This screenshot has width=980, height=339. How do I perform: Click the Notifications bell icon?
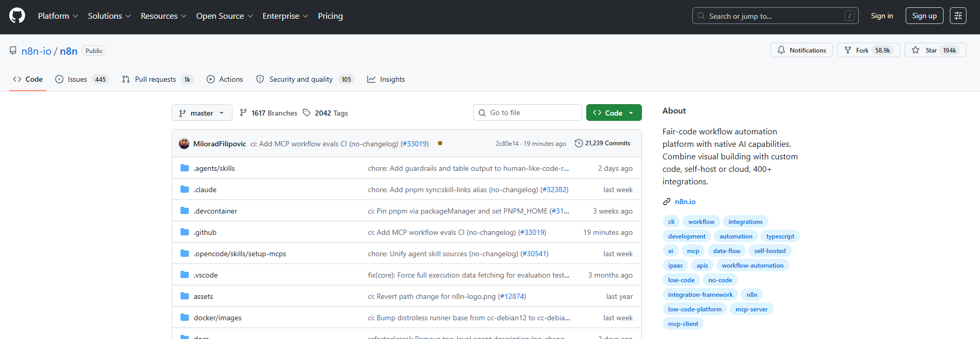[781, 50]
